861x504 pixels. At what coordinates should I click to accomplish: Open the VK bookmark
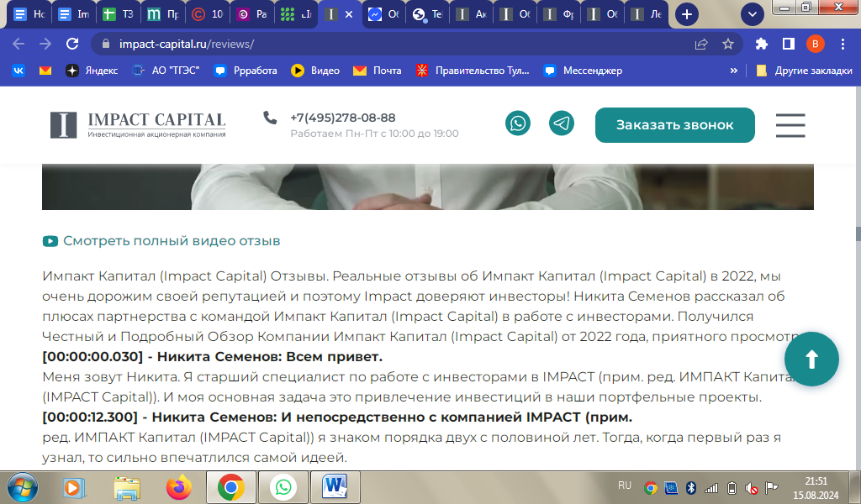click(x=18, y=71)
